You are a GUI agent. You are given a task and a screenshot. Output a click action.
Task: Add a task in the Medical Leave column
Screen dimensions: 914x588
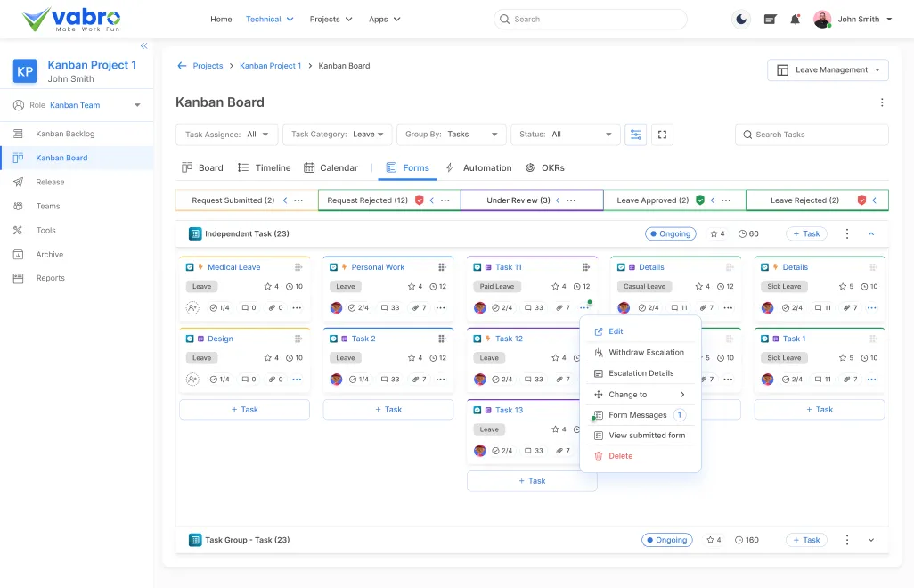tap(244, 409)
